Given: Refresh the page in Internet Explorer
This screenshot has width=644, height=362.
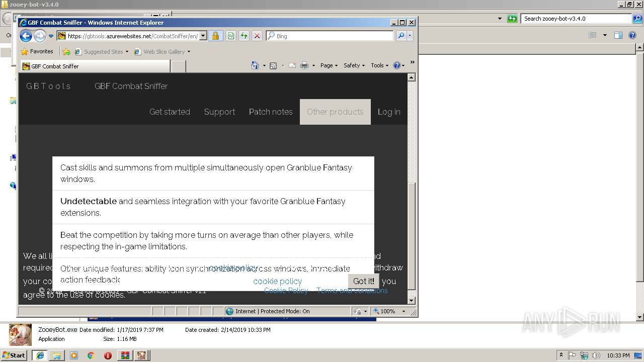Looking at the screenshot, I should click(244, 36).
